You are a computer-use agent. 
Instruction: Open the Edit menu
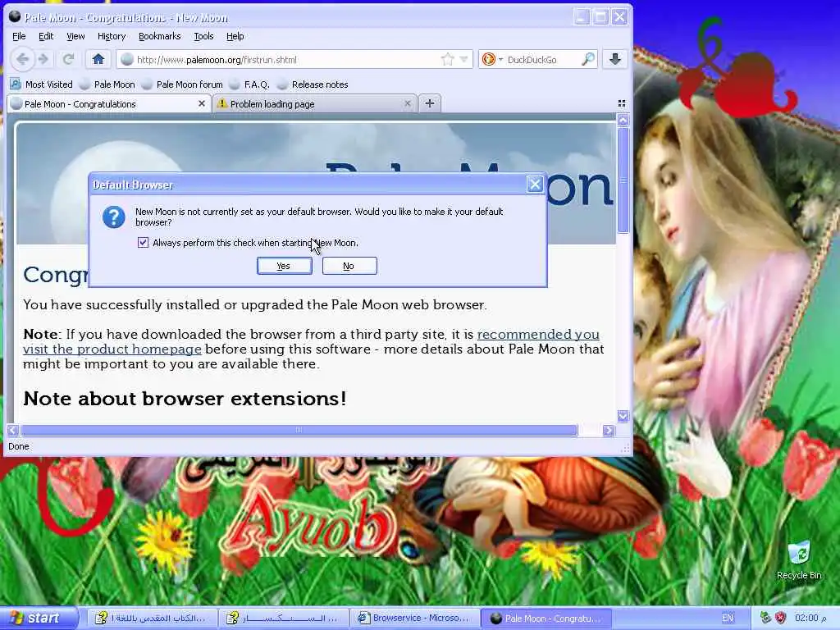pyautogui.click(x=46, y=36)
